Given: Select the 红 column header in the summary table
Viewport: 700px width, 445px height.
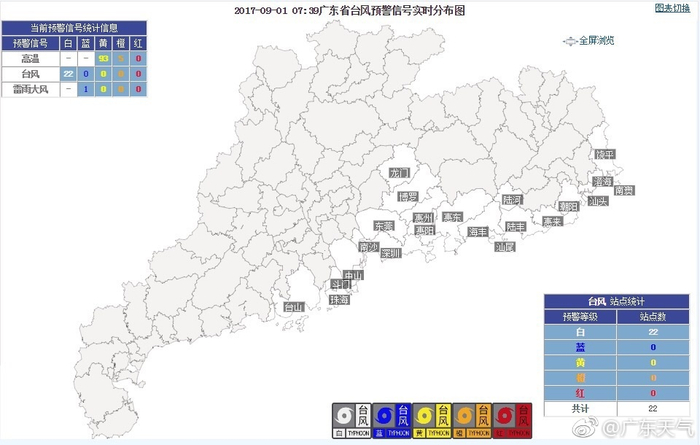Looking at the screenshot, I should (138, 43).
